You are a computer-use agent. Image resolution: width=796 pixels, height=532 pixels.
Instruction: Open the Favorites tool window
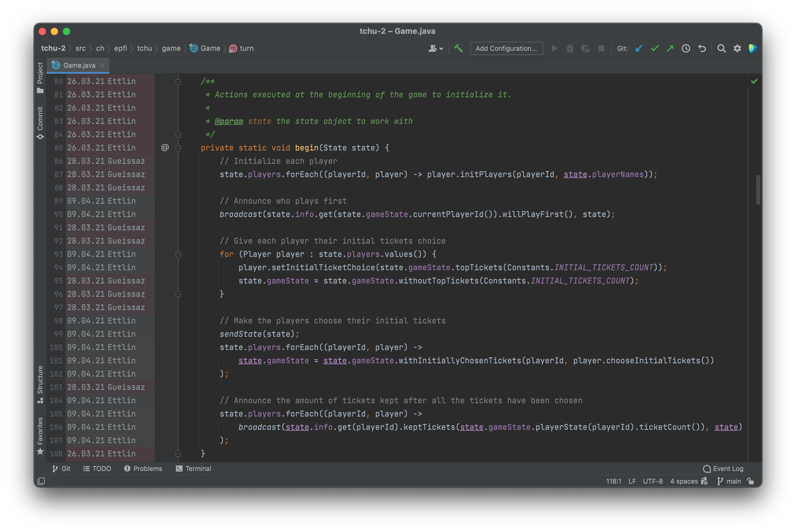(x=40, y=436)
